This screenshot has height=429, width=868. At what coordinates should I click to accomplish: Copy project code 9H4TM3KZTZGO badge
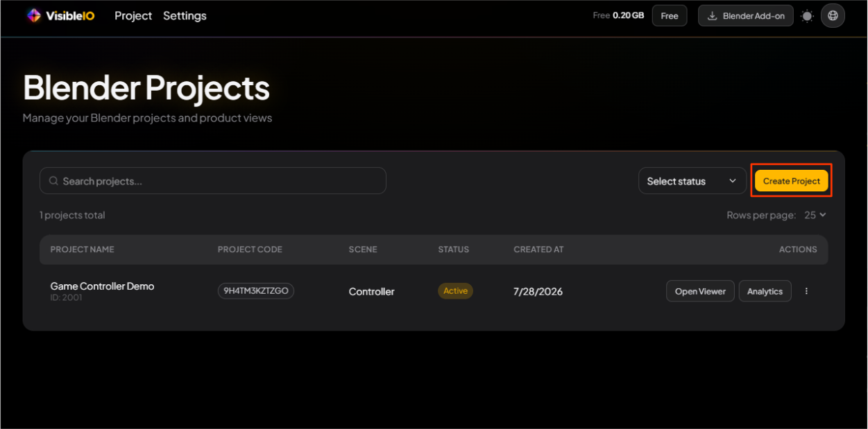click(256, 292)
